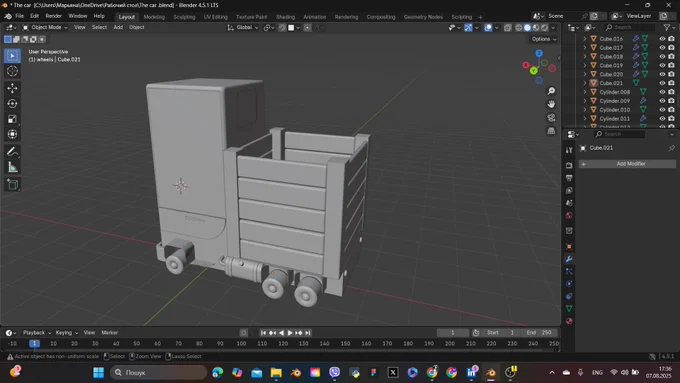Switch to wireframe viewport shading
Image resolution: width=680 pixels, height=383 pixels.
click(x=519, y=27)
